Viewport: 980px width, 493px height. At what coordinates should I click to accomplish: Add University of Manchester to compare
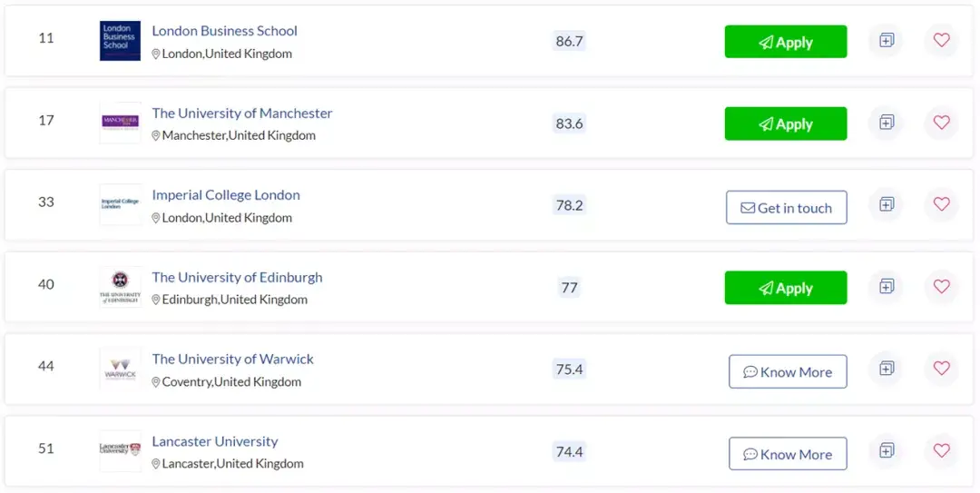tap(887, 122)
